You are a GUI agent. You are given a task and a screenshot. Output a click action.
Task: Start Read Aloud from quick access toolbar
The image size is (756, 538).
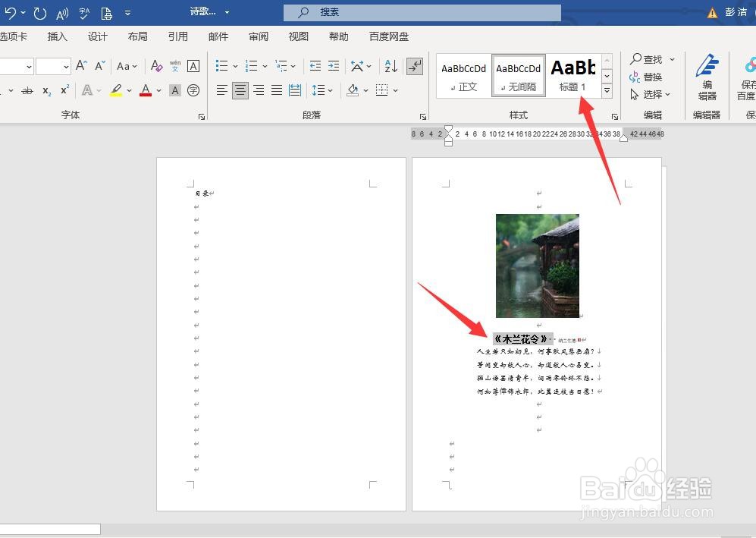(62, 14)
